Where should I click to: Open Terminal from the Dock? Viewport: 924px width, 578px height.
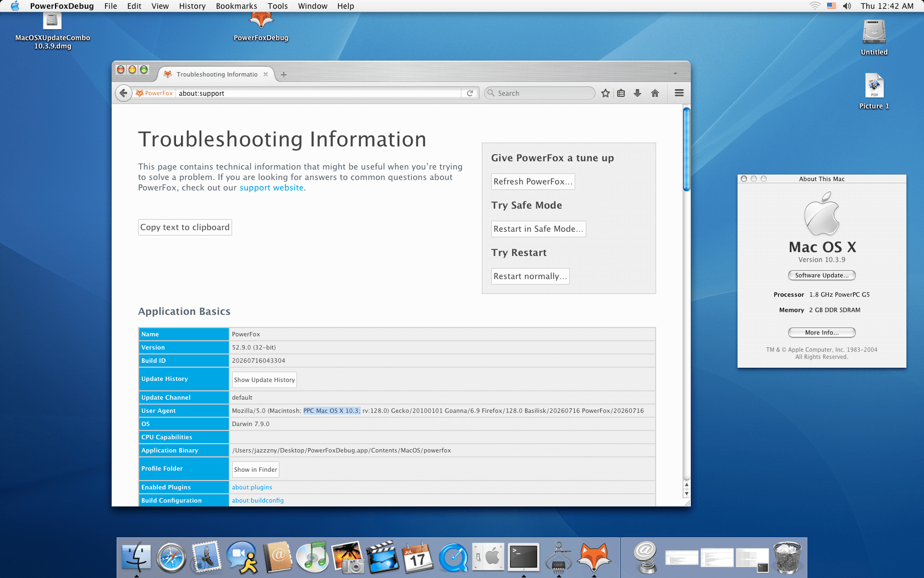pyautogui.click(x=524, y=557)
